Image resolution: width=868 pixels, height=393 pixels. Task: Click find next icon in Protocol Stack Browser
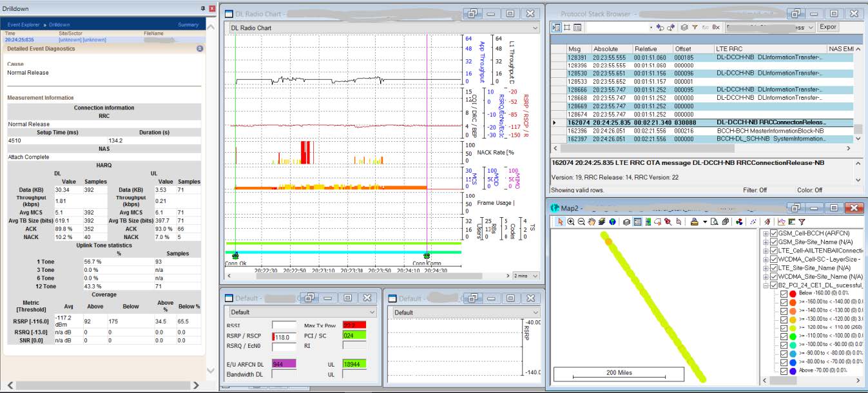(670, 28)
